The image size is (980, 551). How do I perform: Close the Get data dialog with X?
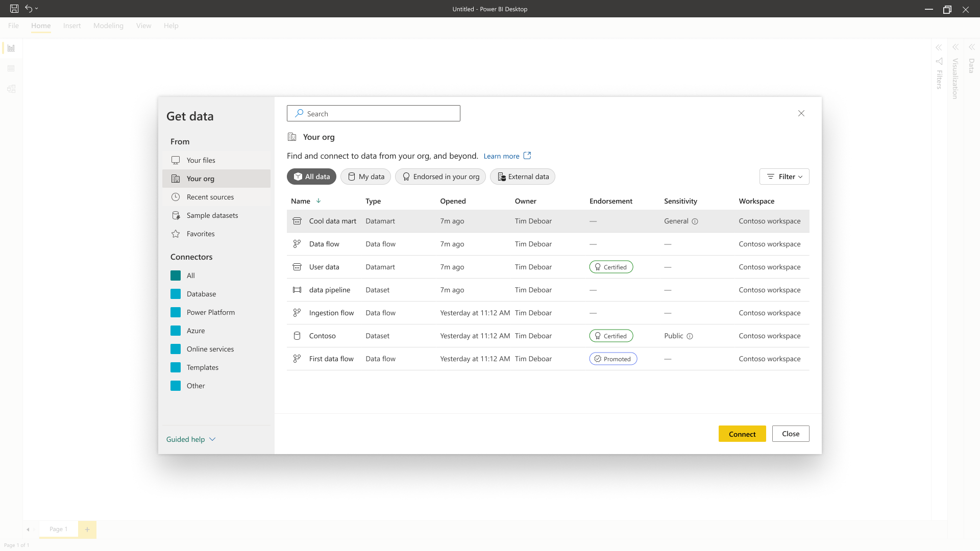(801, 113)
